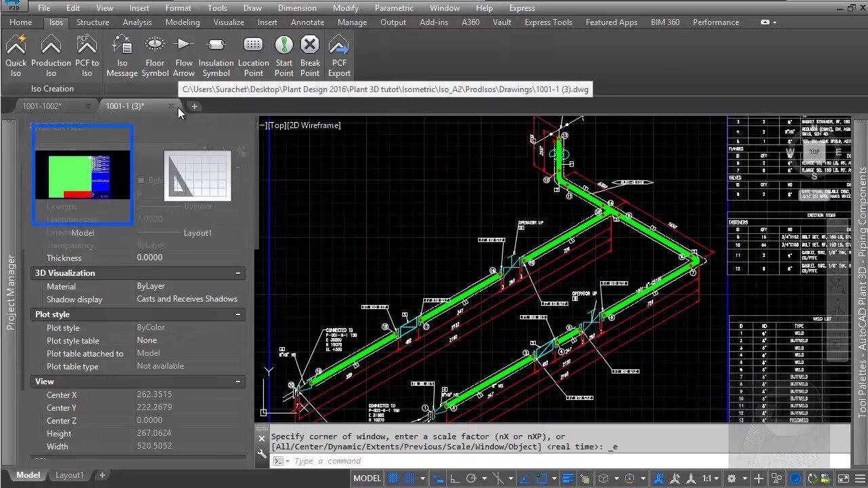
Task: Click MODEL space button in status bar
Action: tap(368, 478)
